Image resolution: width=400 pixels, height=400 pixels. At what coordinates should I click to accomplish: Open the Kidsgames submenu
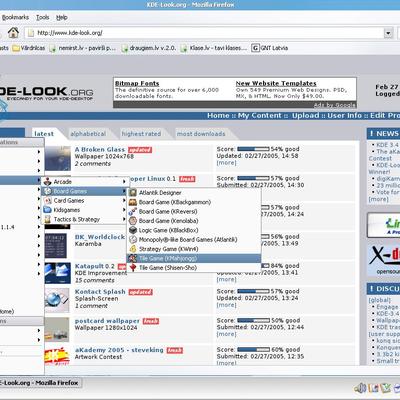pos(85,210)
